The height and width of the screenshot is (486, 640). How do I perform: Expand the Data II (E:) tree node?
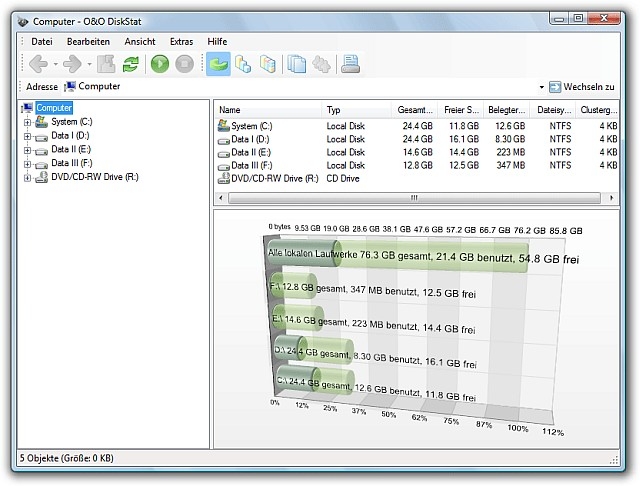coord(27,149)
